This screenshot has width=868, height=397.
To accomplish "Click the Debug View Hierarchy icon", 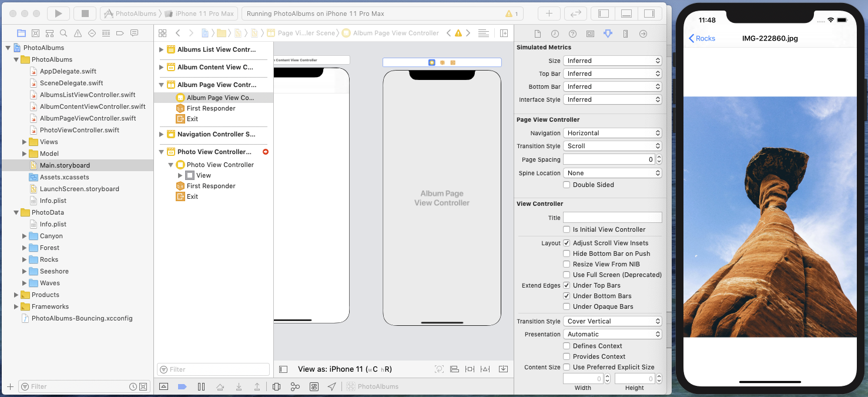I will (276, 386).
